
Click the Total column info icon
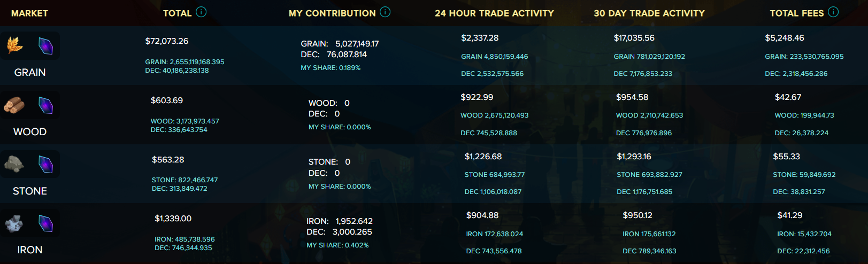(x=201, y=12)
